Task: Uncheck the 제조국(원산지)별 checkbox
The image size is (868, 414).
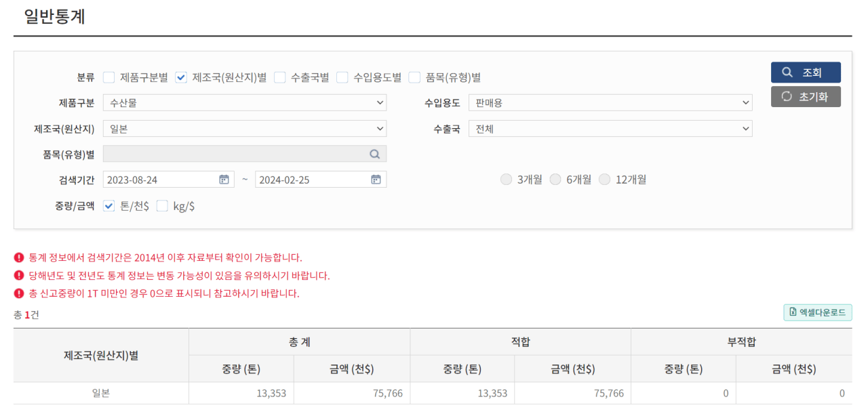Action: pos(181,77)
